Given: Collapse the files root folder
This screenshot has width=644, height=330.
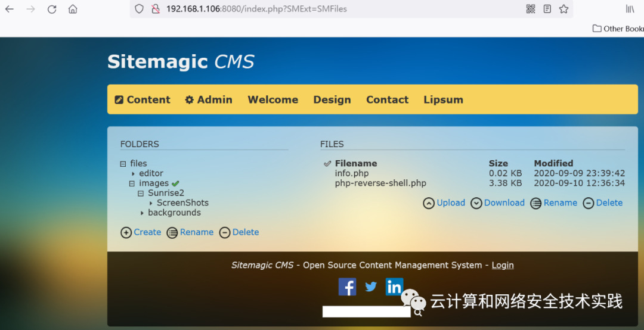Looking at the screenshot, I should pos(123,164).
